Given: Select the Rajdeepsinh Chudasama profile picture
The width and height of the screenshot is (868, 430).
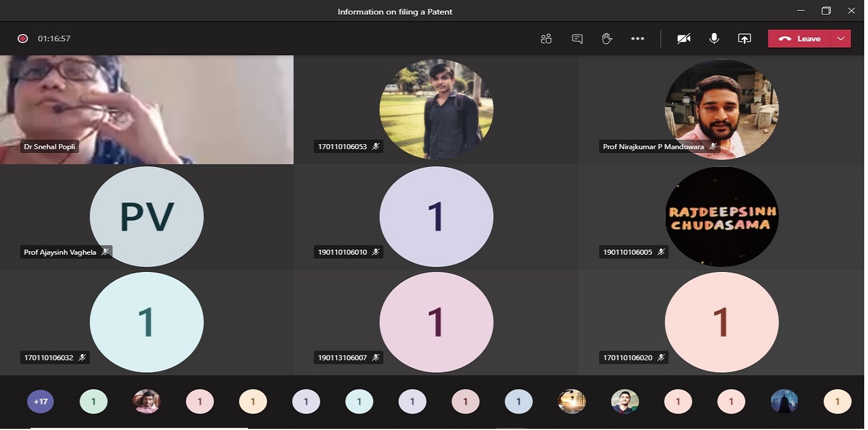Looking at the screenshot, I should (721, 217).
